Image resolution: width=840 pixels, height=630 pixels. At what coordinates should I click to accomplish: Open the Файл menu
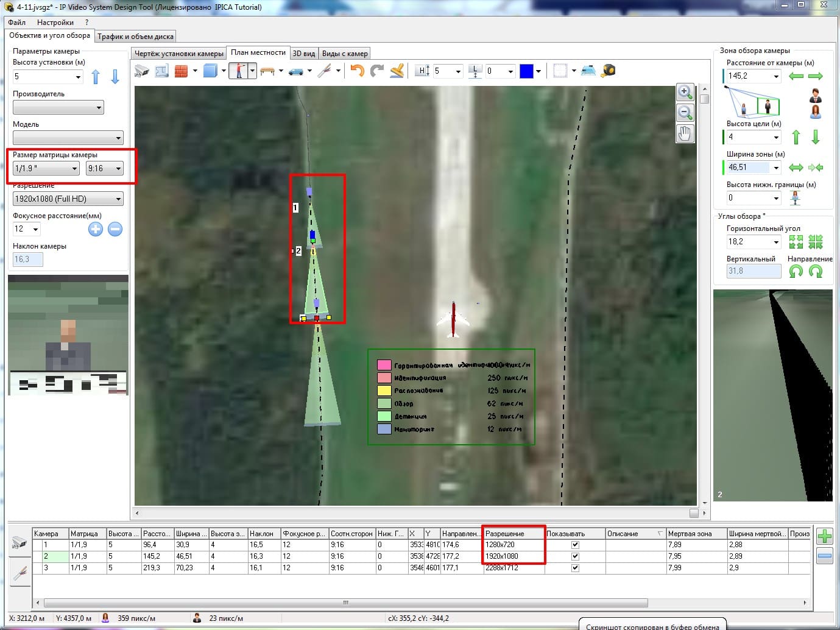(16, 23)
